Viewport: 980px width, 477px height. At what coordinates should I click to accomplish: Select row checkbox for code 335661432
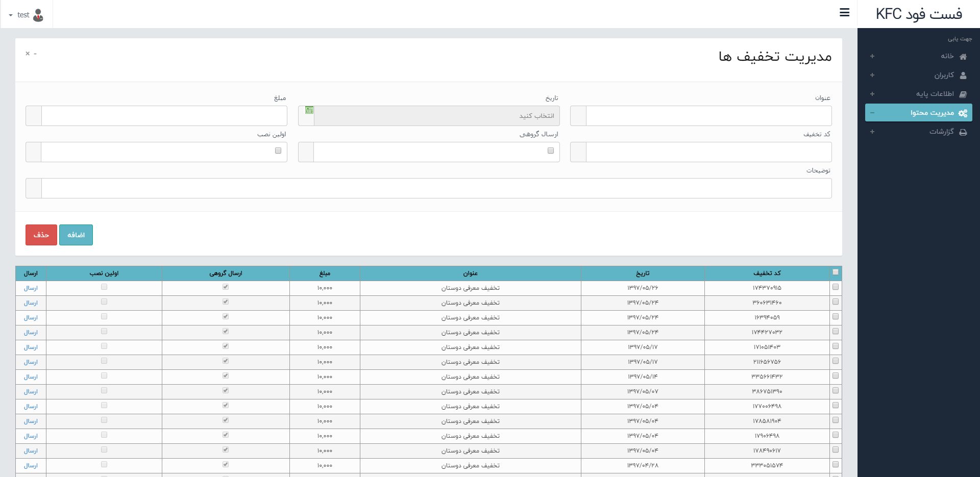pos(836,375)
